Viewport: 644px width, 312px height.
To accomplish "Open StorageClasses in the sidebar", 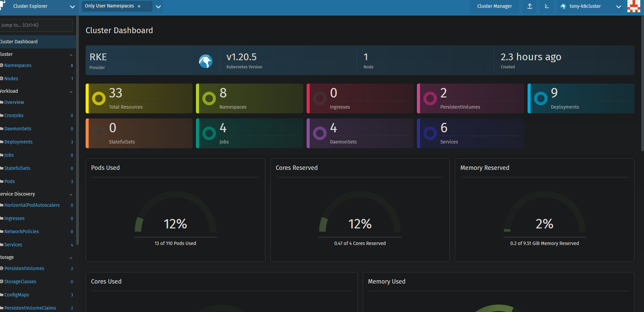I will click(20, 282).
